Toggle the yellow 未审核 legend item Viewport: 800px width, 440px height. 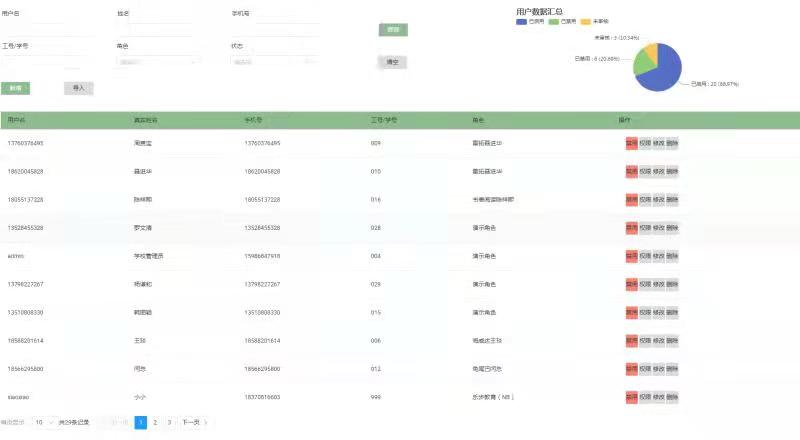point(598,20)
